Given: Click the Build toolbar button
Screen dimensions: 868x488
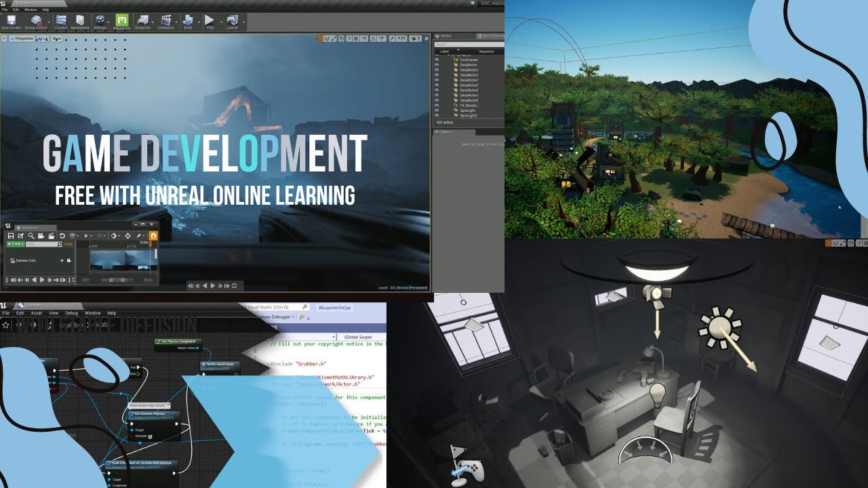Looking at the screenshot, I should (x=188, y=21).
